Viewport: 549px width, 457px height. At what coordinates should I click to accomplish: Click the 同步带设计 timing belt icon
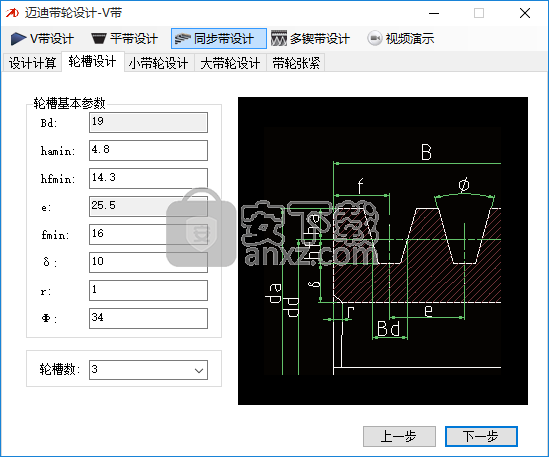coord(182,39)
